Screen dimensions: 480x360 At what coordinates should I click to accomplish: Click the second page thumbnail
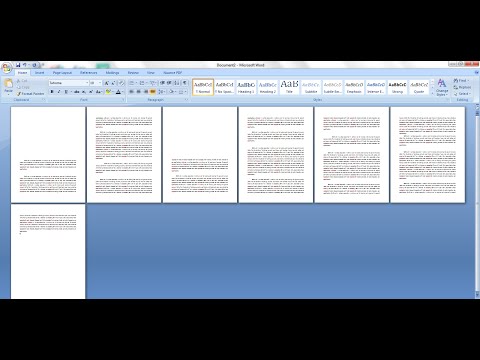(124, 155)
